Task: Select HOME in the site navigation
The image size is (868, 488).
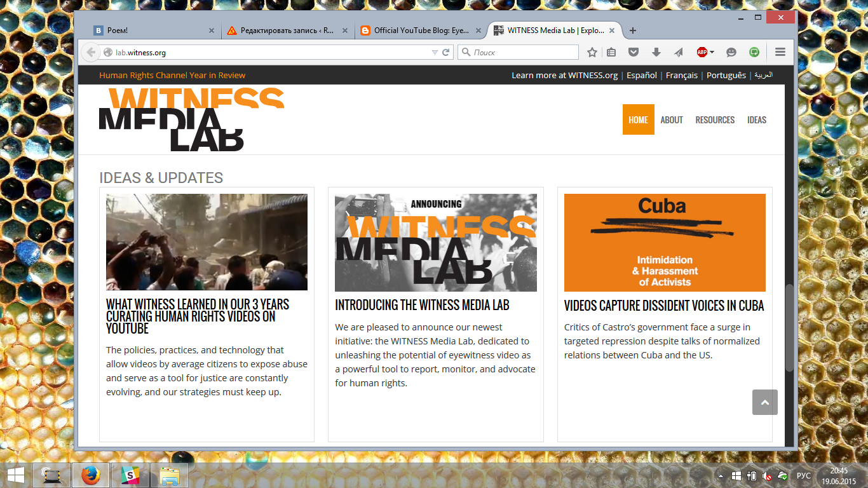Action: tap(639, 119)
